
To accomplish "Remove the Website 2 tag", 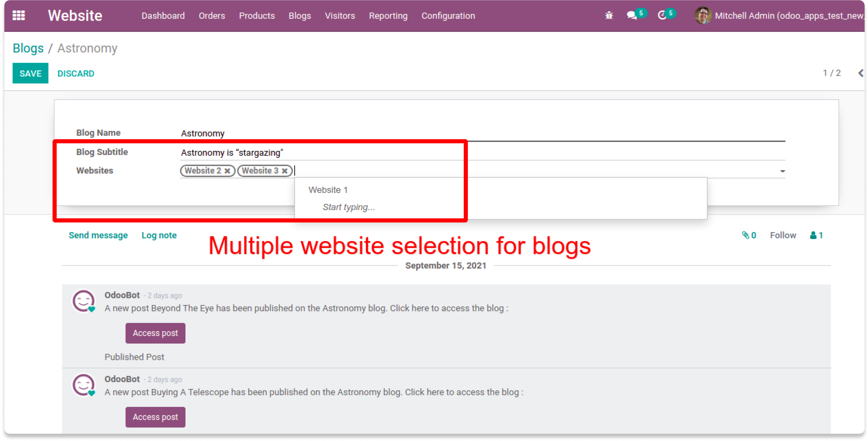I will coord(227,171).
